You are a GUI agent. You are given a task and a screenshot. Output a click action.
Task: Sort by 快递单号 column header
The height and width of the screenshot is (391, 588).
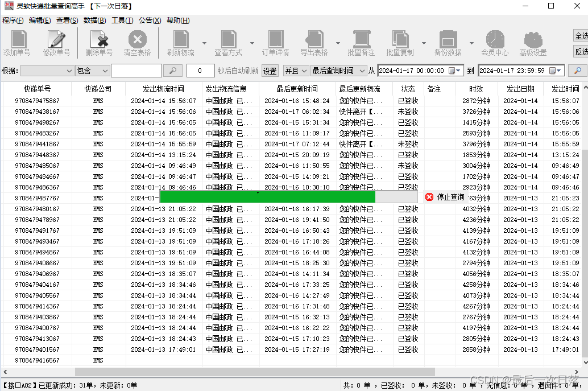click(x=37, y=89)
